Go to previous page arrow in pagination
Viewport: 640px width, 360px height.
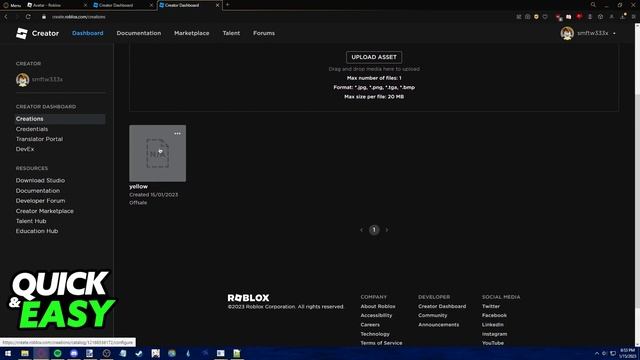point(361,230)
